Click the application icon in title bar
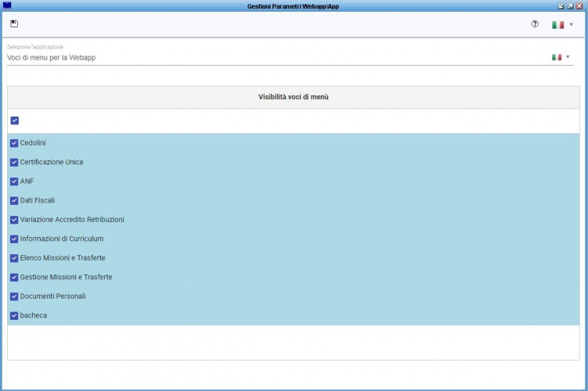The height and width of the screenshot is (391, 588). click(x=7, y=5)
